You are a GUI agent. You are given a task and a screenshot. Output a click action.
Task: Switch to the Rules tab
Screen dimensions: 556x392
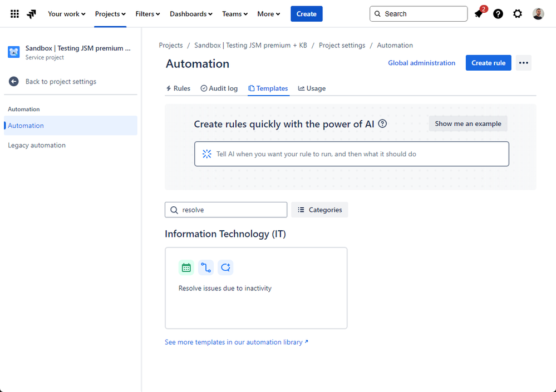(178, 88)
